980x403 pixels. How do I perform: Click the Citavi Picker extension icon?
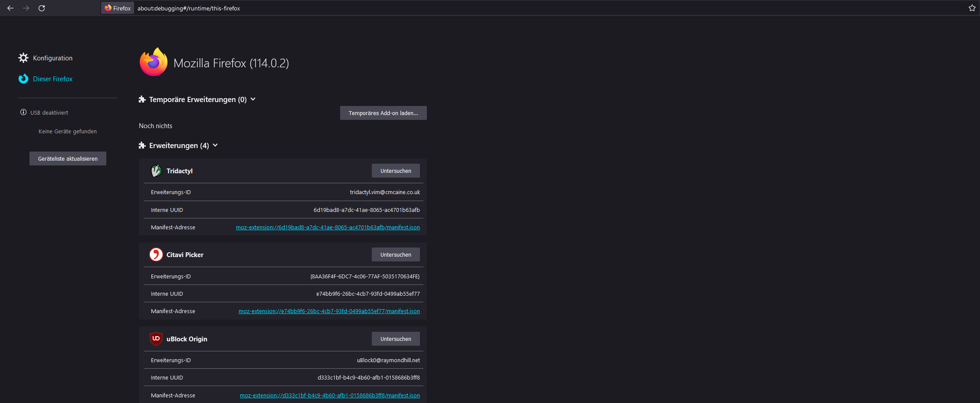156,254
